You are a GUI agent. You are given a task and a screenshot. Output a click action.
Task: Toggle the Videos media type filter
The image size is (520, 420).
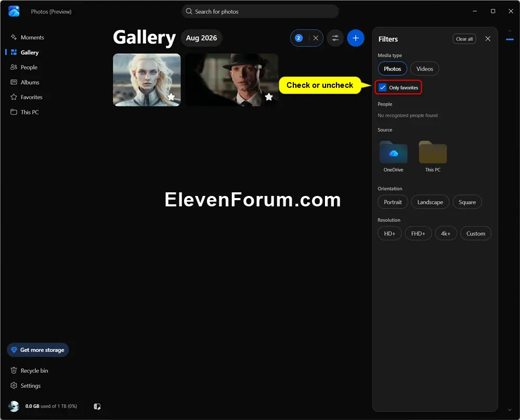click(x=424, y=69)
